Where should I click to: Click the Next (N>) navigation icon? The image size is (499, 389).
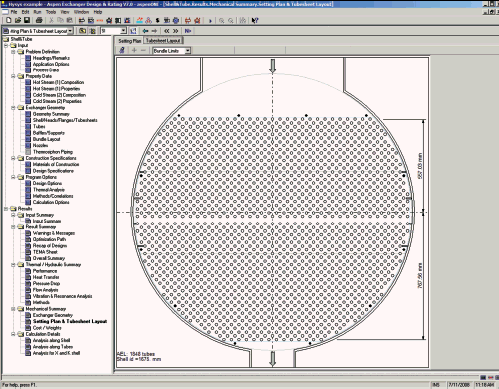click(x=188, y=31)
